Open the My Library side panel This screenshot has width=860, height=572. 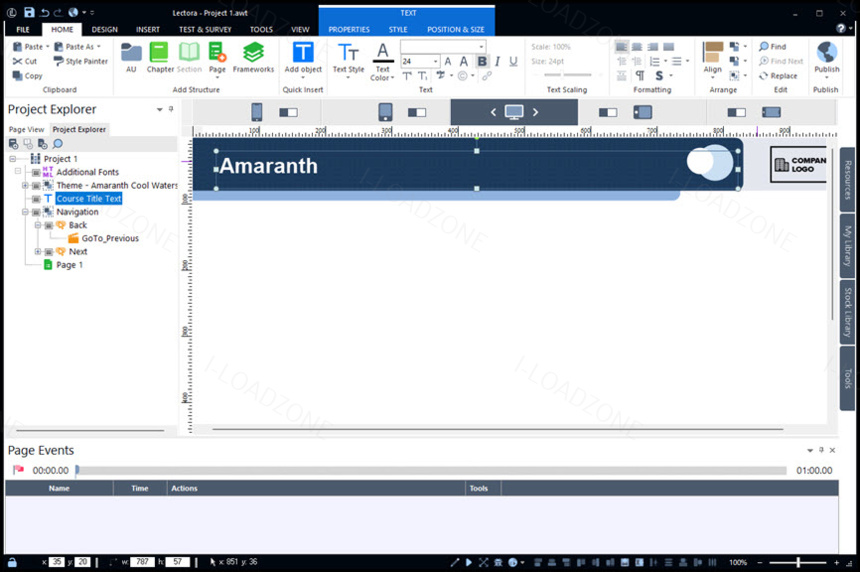(847, 246)
